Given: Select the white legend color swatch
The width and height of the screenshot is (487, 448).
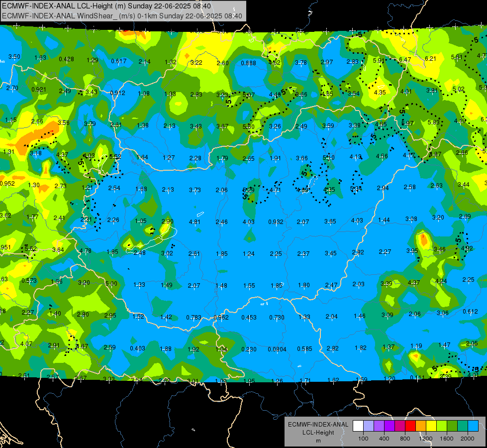Looking at the screenshot, I should pyautogui.click(x=358, y=426).
